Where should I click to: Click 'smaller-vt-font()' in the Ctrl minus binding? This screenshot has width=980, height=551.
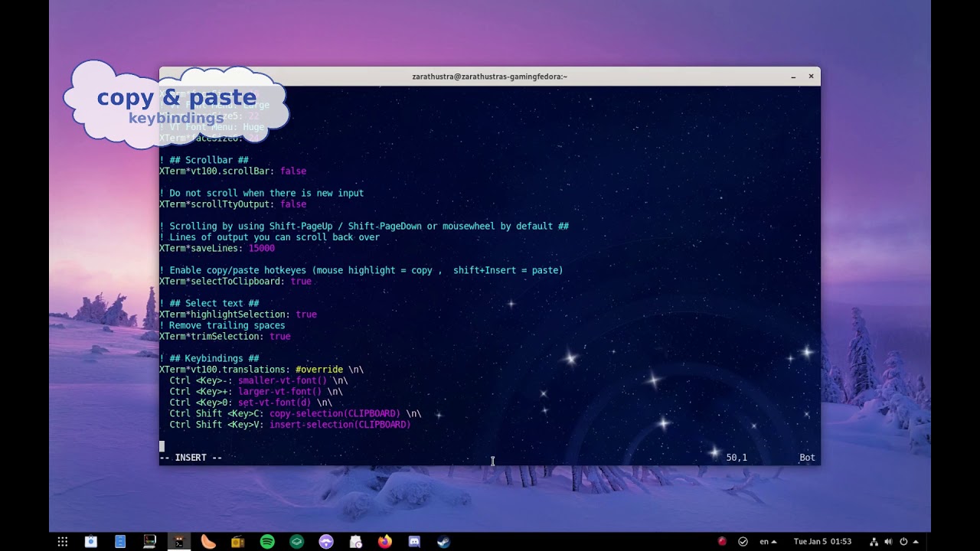point(283,380)
